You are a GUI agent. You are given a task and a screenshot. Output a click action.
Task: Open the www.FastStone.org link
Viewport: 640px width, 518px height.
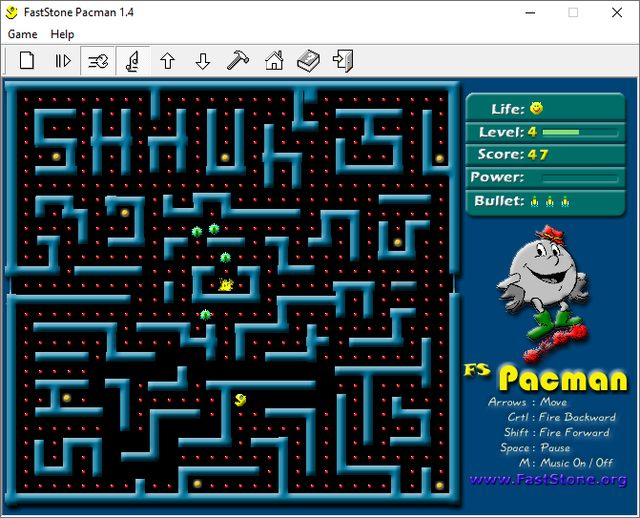point(548,479)
